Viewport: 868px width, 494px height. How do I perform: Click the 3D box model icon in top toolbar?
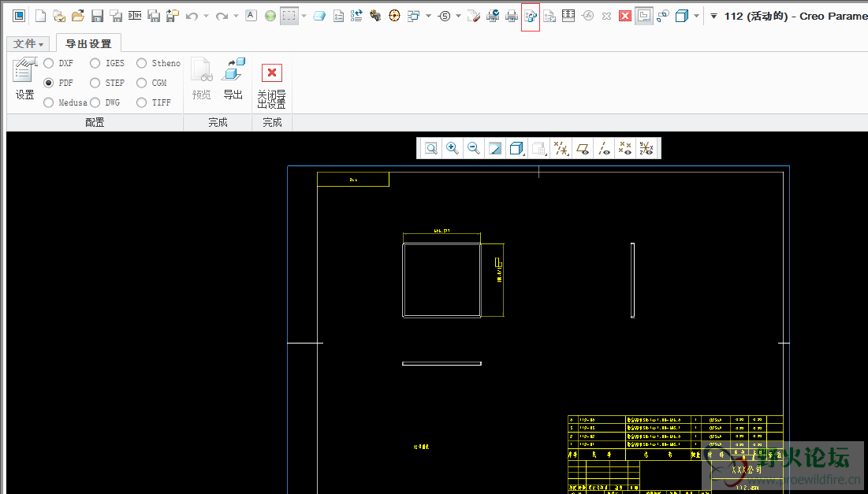coord(681,16)
